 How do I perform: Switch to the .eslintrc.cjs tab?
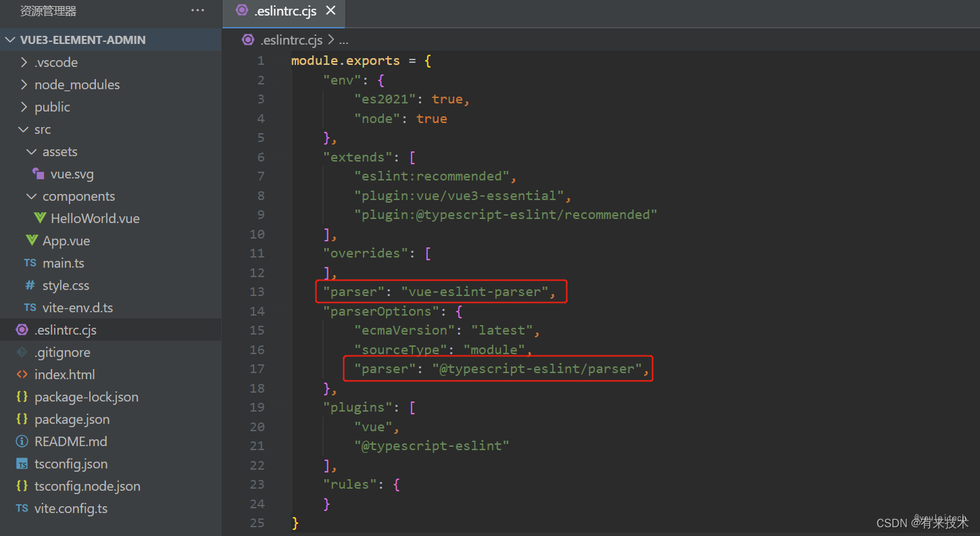[285, 11]
